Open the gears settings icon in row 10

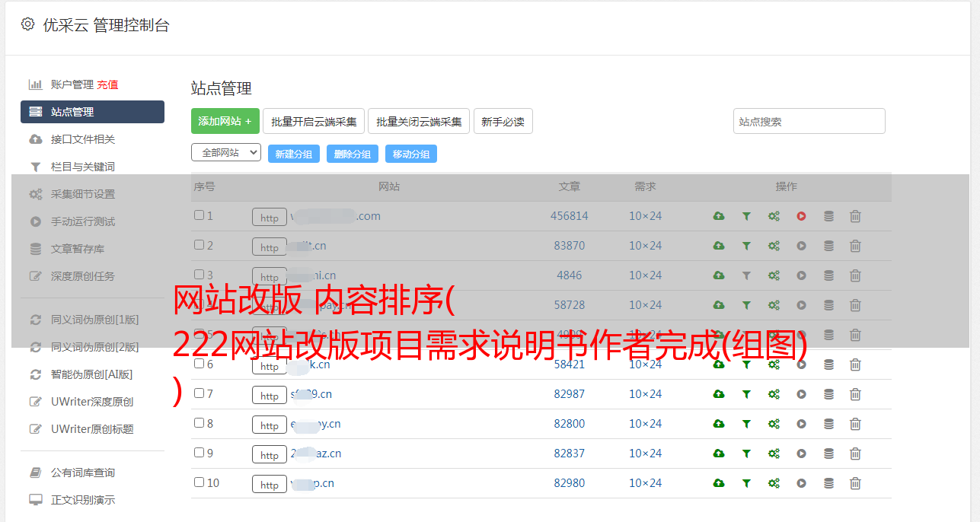[x=774, y=483]
